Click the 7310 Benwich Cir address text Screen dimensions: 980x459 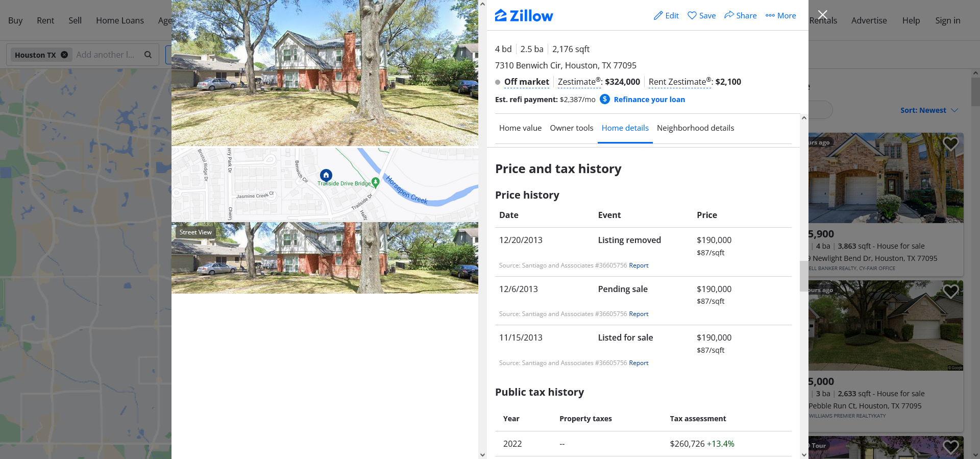566,65
